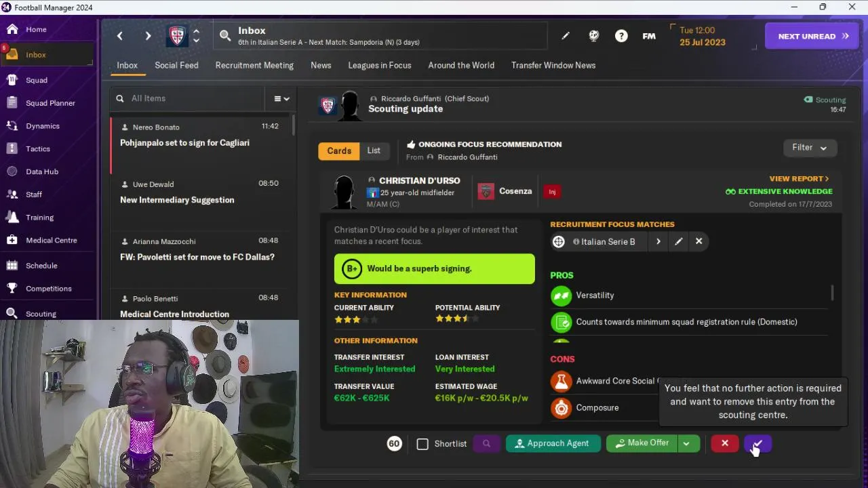Open the Leagues in Focus tab
The width and height of the screenshot is (868, 488).
click(380, 66)
